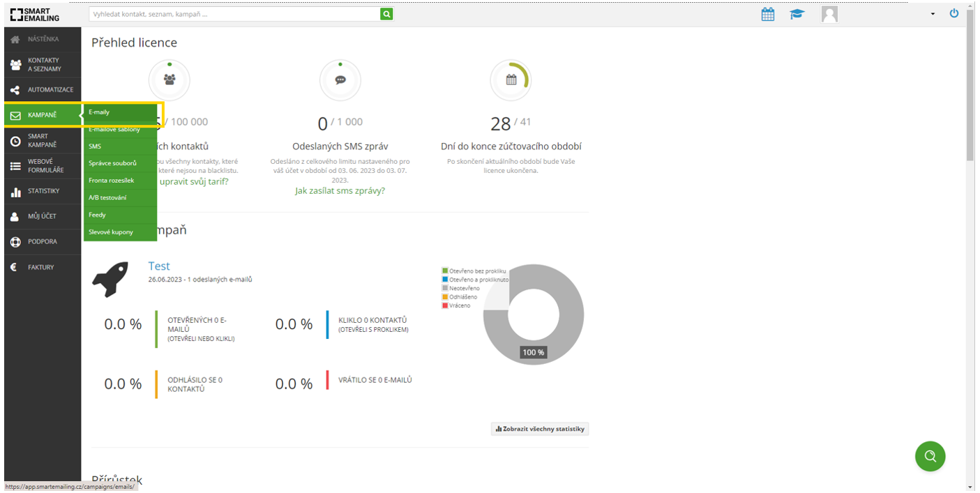The width and height of the screenshot is (980, 493).
Task: Click the Smart Emailing logo
Action: click(x=35, y=14)
